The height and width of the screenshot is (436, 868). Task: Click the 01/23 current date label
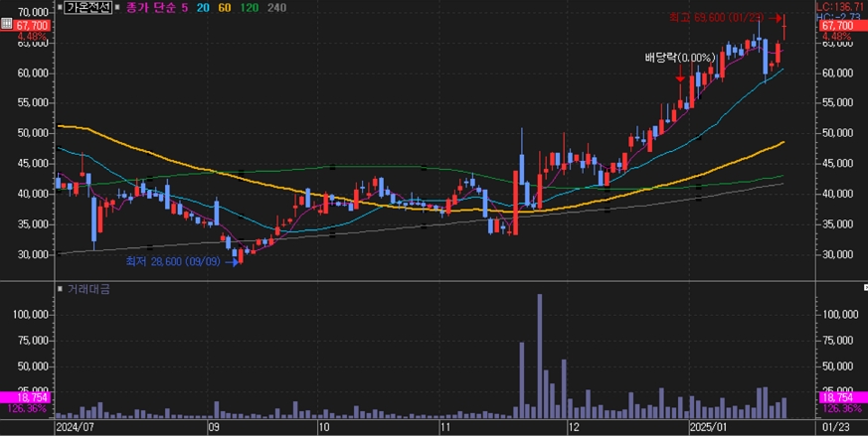click(835, 427)
